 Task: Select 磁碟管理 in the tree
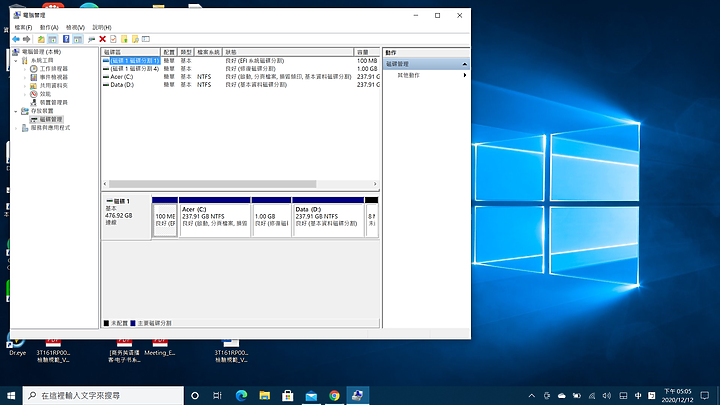pos(51,119)
